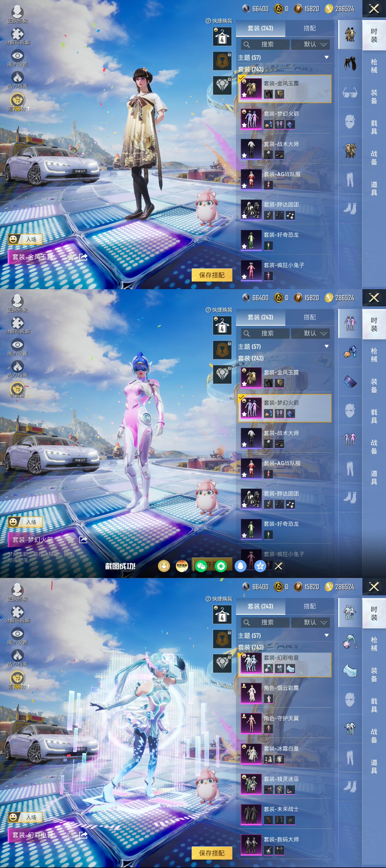The height and width of the screenshot is (868, 386).
Task: Select pants category icon in bottom screenshot
Action: click(x=349, y=758)
